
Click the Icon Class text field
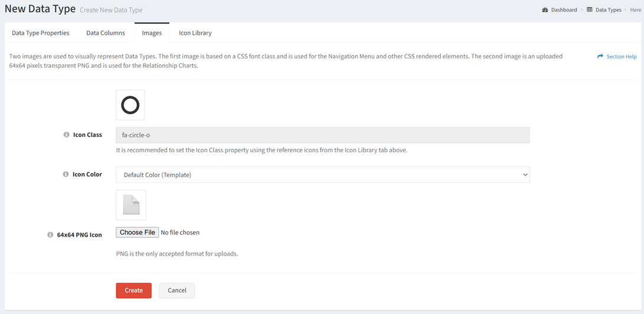323,135
